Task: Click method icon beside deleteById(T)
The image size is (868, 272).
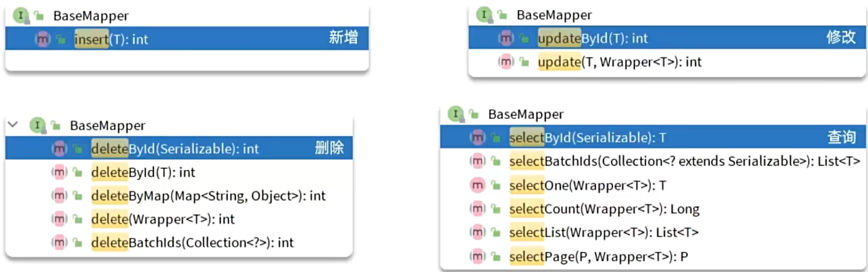Action: pyautogui.click(x=59, y=172)
